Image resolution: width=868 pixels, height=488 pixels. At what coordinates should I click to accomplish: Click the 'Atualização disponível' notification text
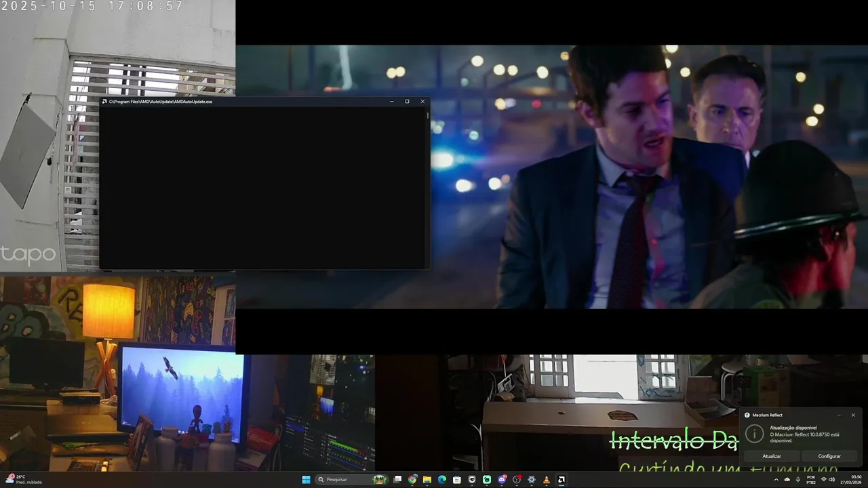click(x=793, y=428)
